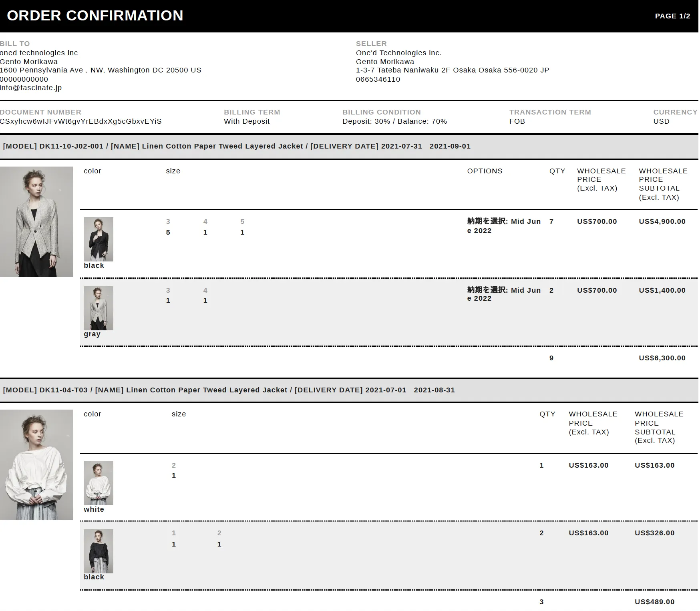This screenshot has height=611, width=700.
Task: Click the gray jacket row delivery option text
Action: click(504, 294)
